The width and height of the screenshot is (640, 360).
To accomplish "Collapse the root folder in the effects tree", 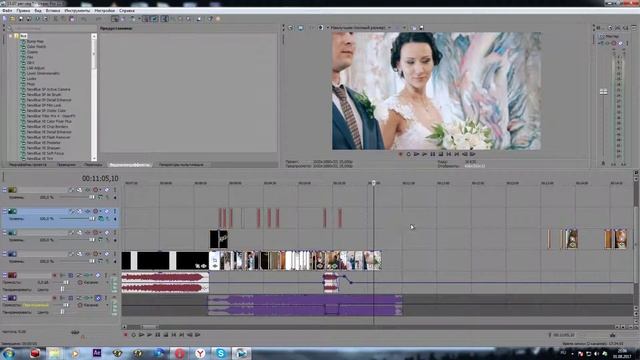I will [x=11, y=36].
